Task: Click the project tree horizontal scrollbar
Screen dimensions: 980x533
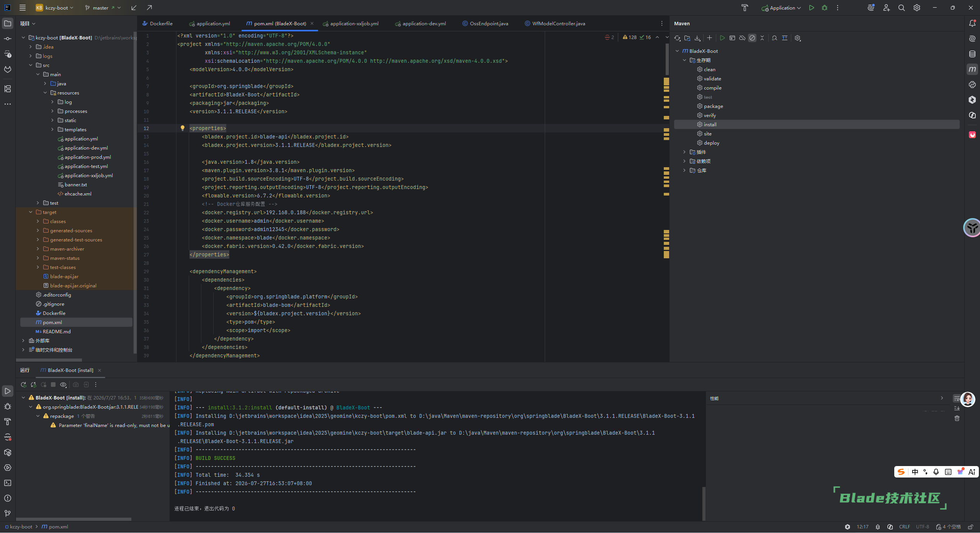Action: tap(49, 360)
